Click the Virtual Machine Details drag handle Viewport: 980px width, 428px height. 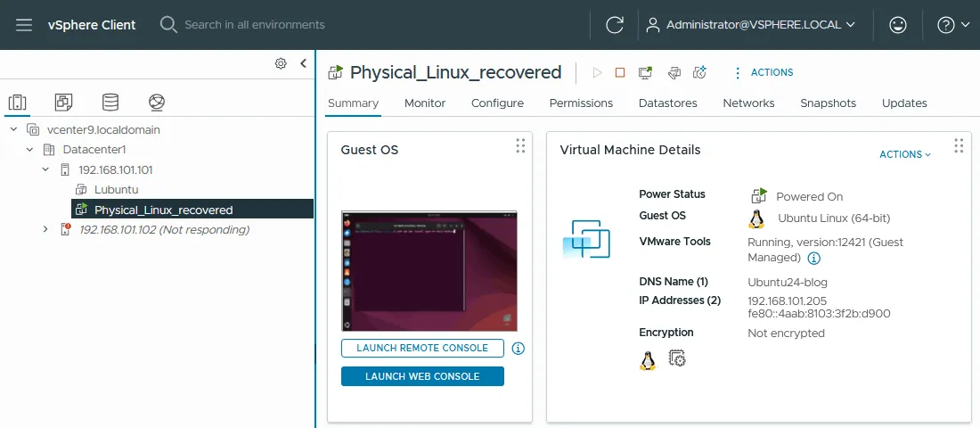[x=959, y=146]
